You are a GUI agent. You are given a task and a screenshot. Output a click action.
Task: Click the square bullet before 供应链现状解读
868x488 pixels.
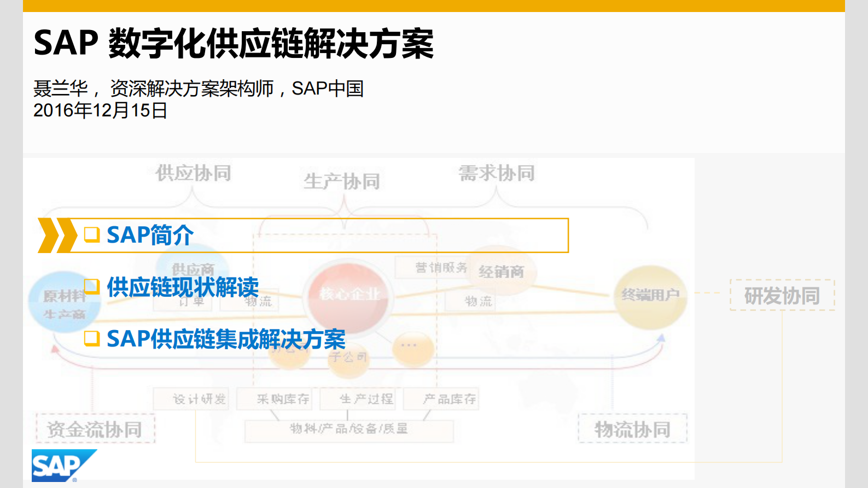(92, 286)
